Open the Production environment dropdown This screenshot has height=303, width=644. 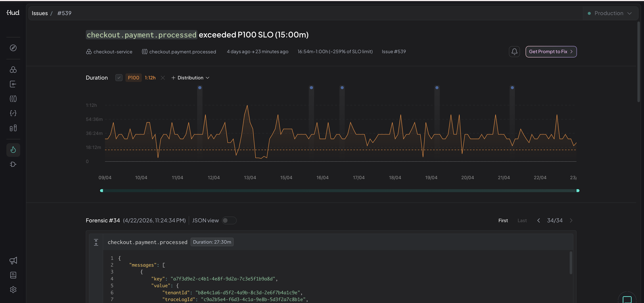pyautogui.click(x=610, y=13)
